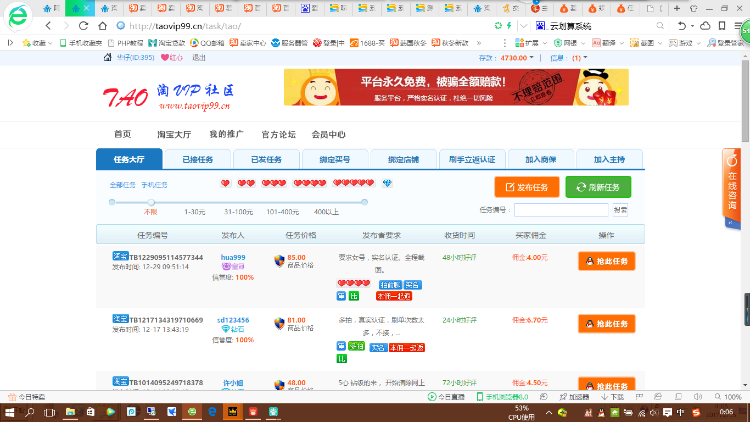
Task: Click the 搜索 button beside task number field
Action: tap(620, 210)
